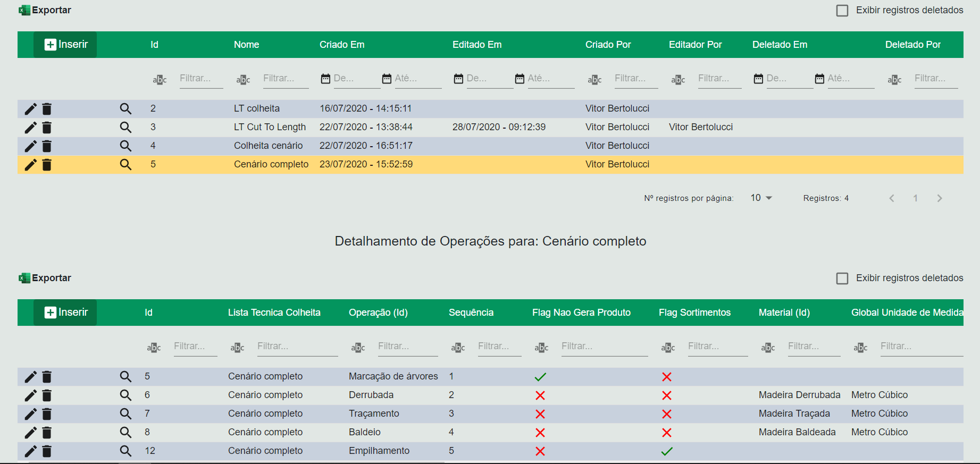Open the records per page dropdown

click(761, 198)
